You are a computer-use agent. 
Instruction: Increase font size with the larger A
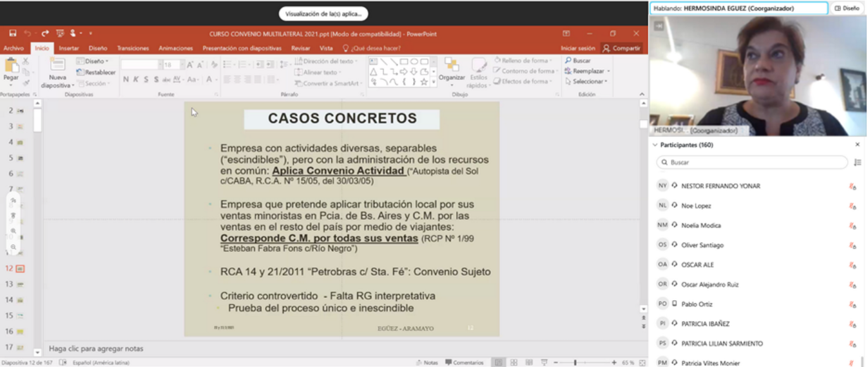point(190,65)
